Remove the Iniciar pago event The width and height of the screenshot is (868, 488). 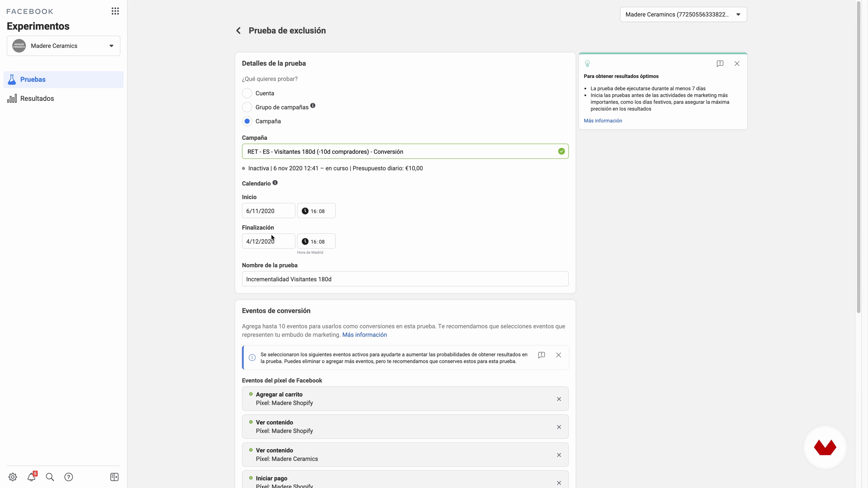(559, 483)
